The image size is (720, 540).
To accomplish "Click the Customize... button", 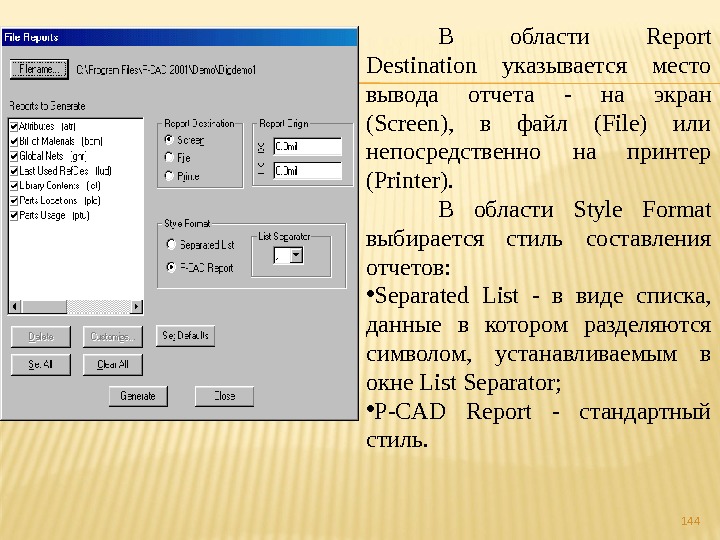I will click(x=112, y=337).
